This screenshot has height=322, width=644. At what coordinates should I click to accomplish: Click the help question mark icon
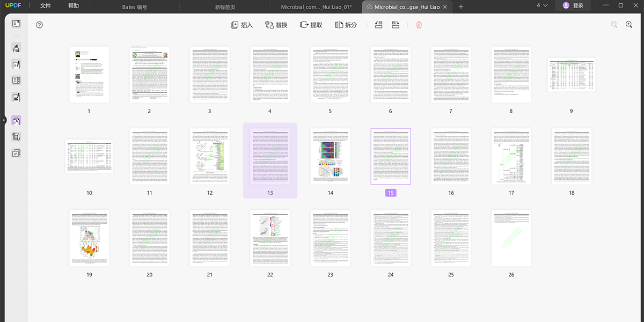39,25
